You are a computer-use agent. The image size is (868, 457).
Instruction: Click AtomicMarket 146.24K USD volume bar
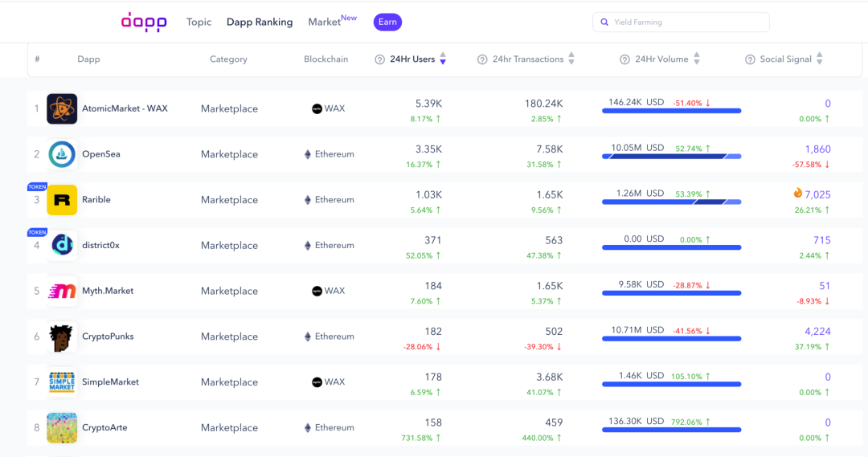coord(671,111)
